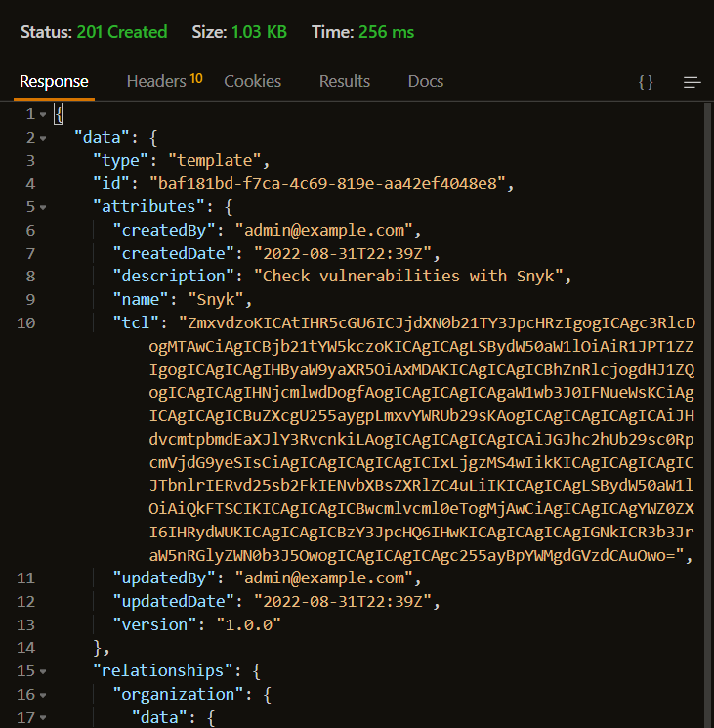Click the curly braces format icon
The height and width of the screenshot is (728, 714).
(x=646, y=82)
